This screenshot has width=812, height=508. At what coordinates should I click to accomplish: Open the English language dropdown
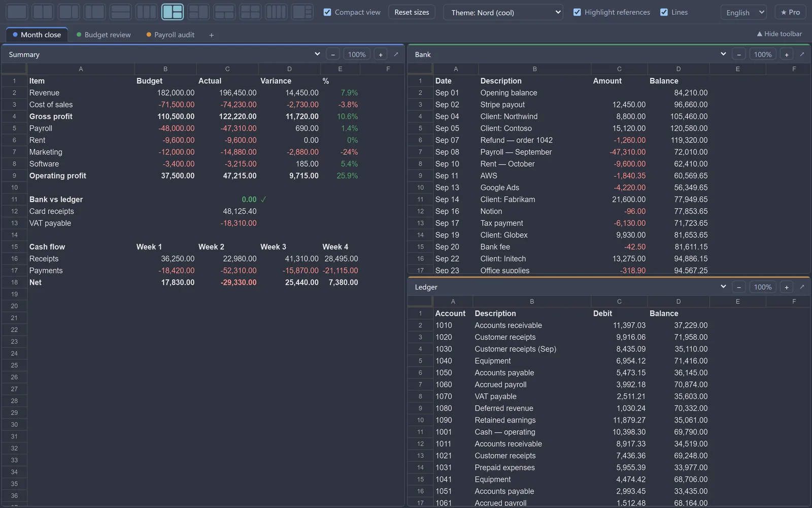pyautogui.click(x=743, y=12)
